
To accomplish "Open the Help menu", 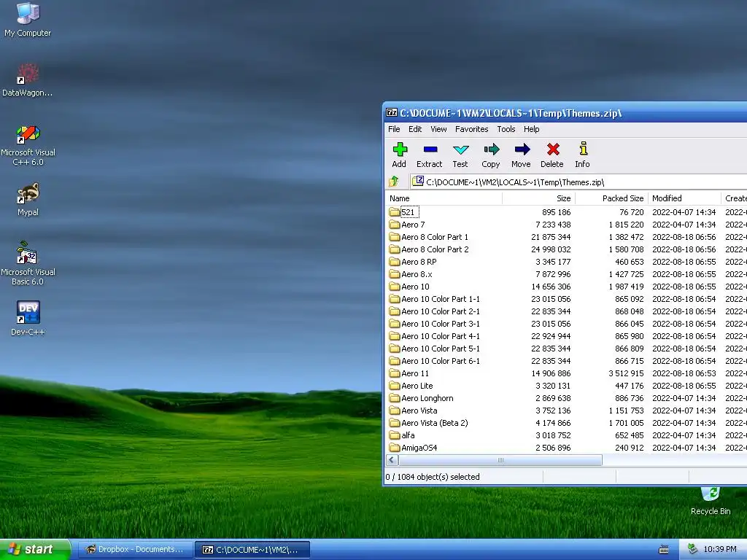I will click(x=532, y=129).
